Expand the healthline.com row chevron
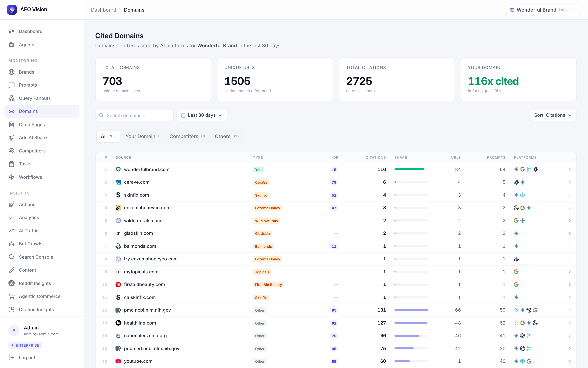This screenshot has width=588, height=368. tap(569, 323)
